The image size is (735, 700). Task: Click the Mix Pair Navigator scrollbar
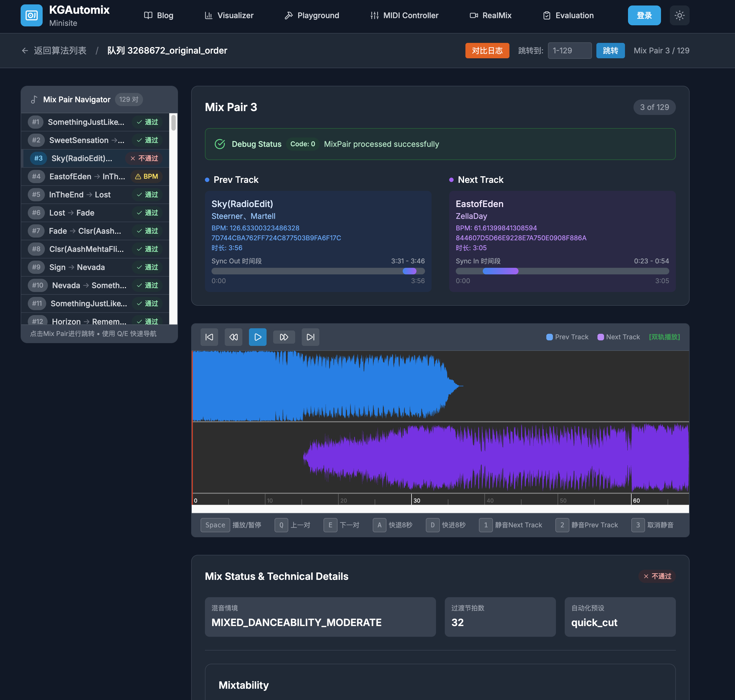pyautogui.click(x=173, y=123)
